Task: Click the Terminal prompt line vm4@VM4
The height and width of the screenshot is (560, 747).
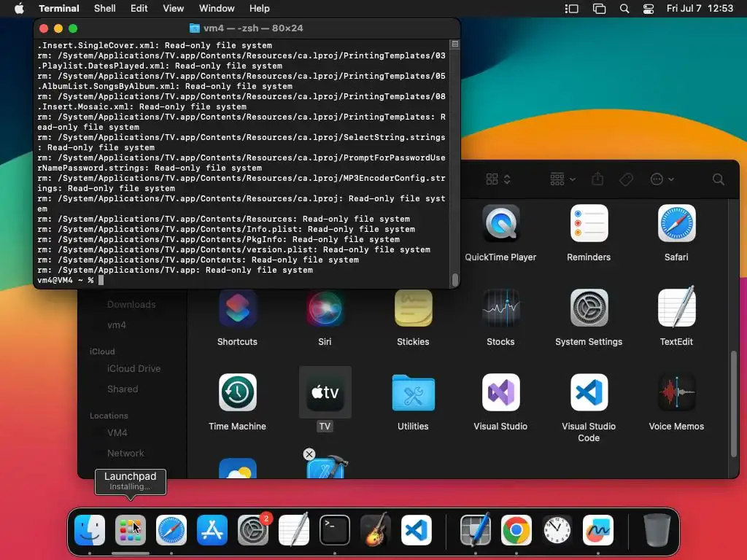Action: 71,280
